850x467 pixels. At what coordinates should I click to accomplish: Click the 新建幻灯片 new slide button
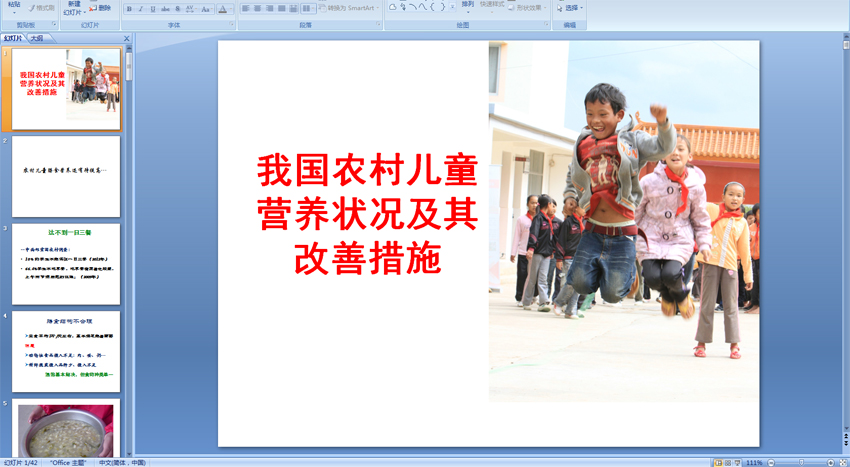[74, 8]
